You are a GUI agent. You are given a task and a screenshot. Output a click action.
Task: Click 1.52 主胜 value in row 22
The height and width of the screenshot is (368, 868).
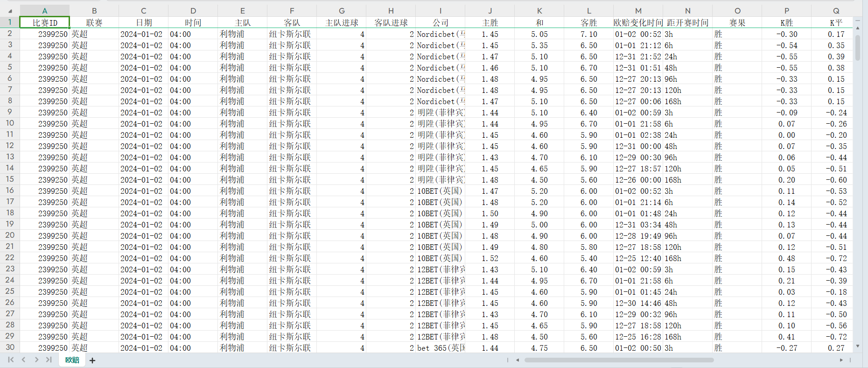click(x=490, y=258)
